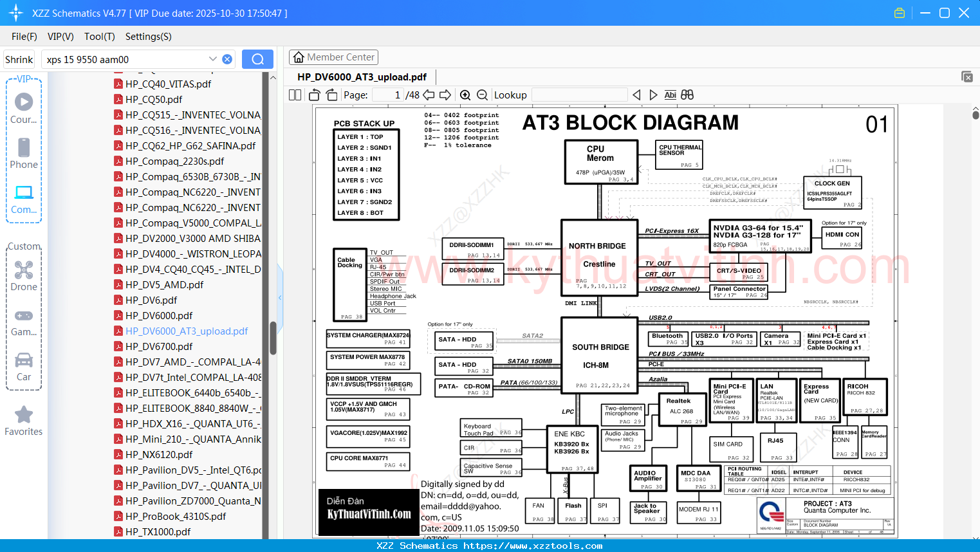Viewport: 980px width, 552px height.
Task: Open HP_CQ515_-_INVENTEC_VOLNA file
Action: click(x=187, y=115)
